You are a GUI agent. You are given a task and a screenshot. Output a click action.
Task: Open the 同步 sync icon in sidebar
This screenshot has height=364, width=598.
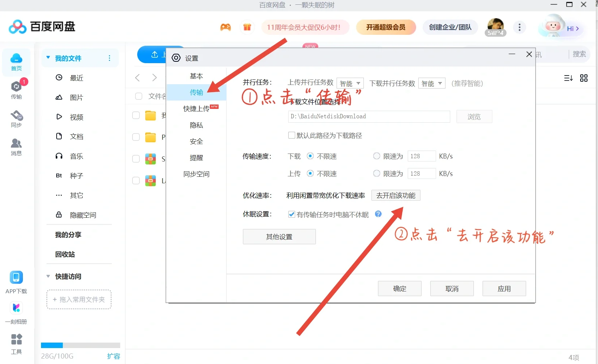(x=16, y=118)
